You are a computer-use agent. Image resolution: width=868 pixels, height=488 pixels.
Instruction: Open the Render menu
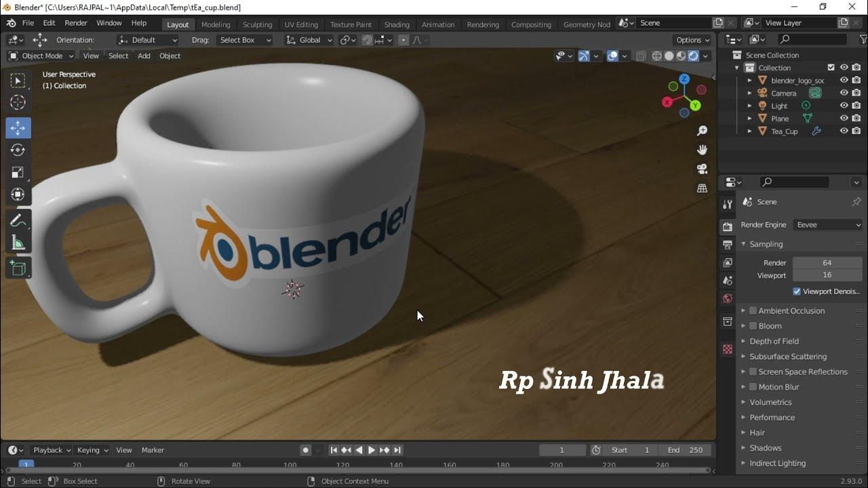click(x=76, y=23)
